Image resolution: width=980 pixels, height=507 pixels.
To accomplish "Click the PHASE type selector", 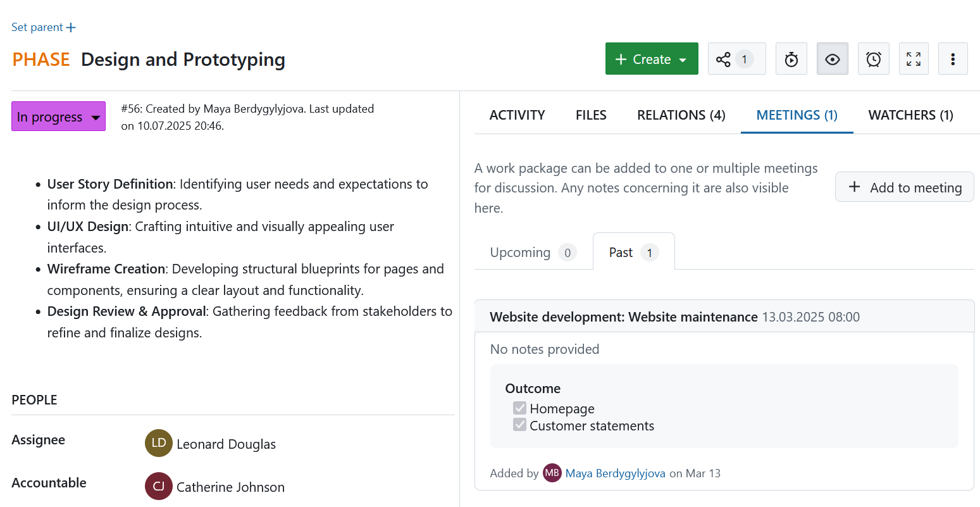I will (x=41, y=59).
